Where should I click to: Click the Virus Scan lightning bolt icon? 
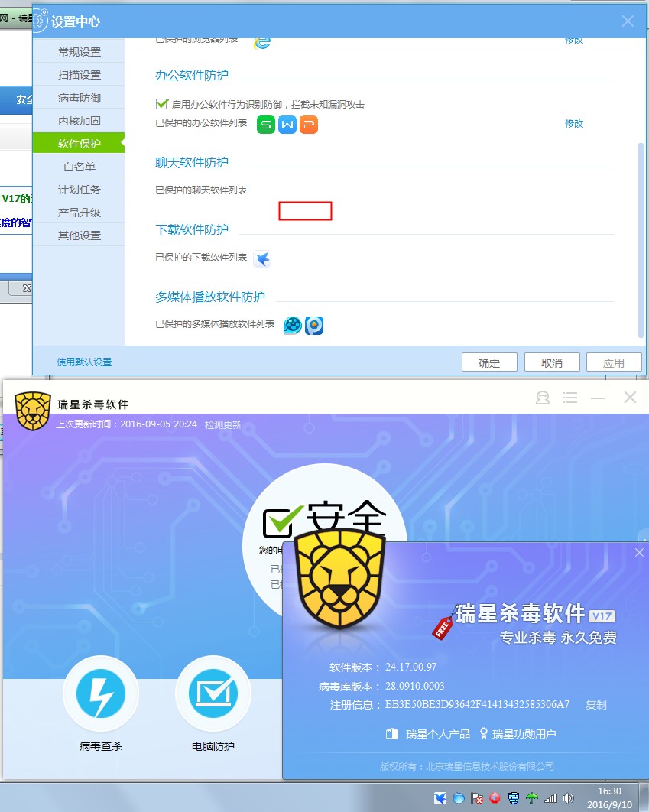tap(101, 694)
